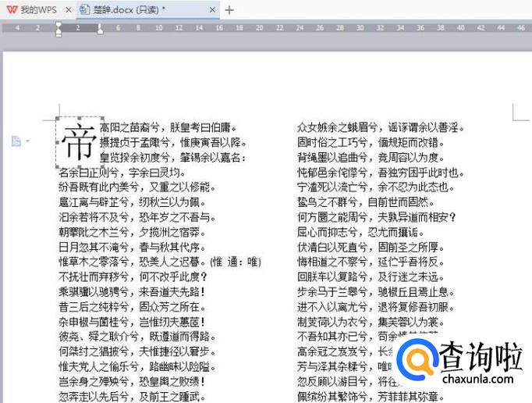Click the line 岂余身之殚殃兮
The width and height of the screenshot is (532, 403).
[x=94, y=382]
